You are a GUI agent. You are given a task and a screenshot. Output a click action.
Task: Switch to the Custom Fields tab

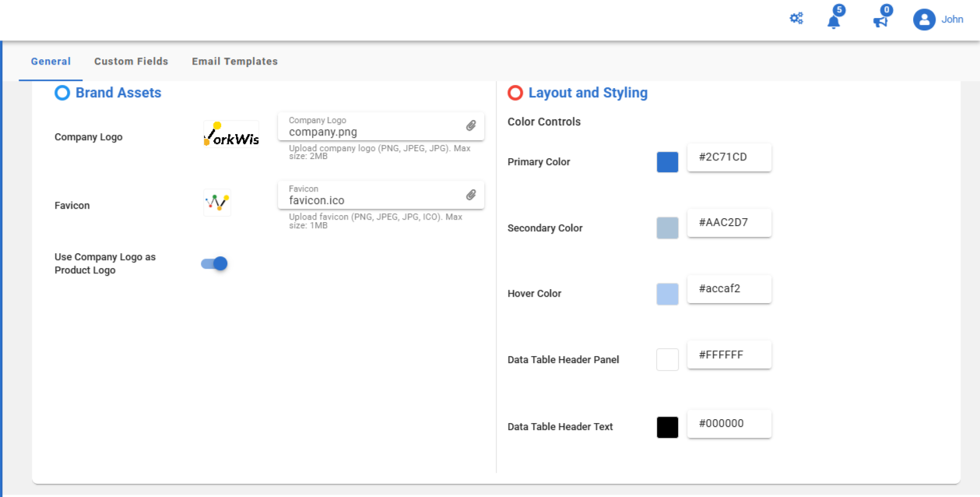tap(131, 62)
